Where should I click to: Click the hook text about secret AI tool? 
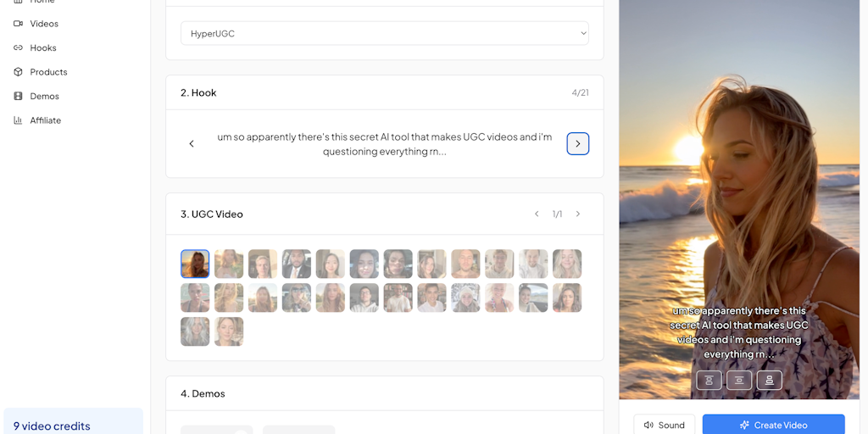click(x=385, y=144)
